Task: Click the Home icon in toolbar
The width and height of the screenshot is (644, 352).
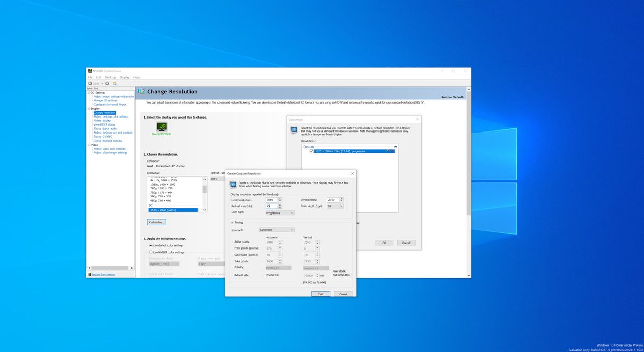Action: tap(114, 83)
